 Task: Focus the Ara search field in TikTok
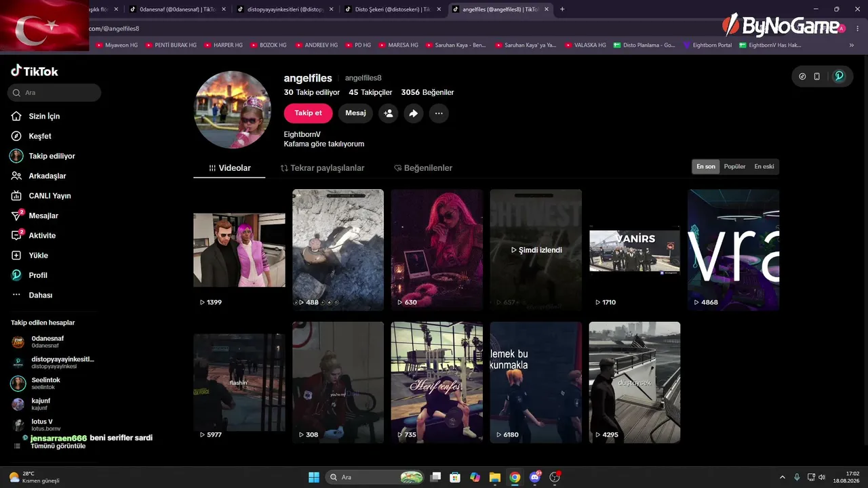[x=54, y=92]
